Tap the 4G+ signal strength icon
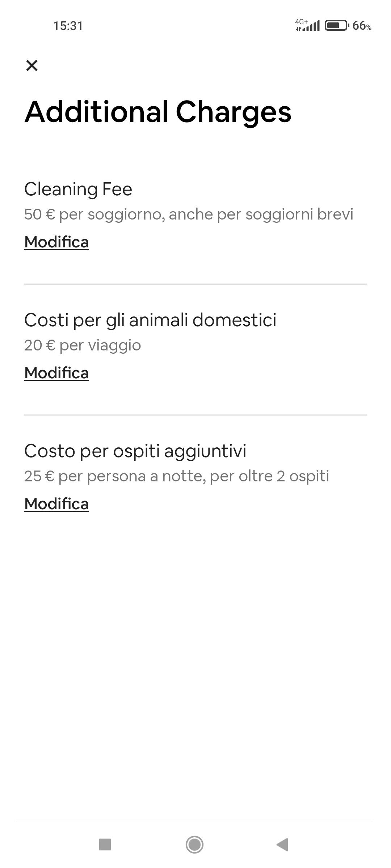Image resolution: width=391 pixels, height=868 pixels. [x=307, y=25]
